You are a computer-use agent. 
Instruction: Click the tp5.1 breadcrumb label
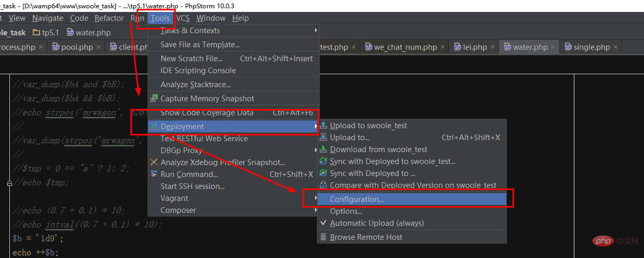[50, 33]
